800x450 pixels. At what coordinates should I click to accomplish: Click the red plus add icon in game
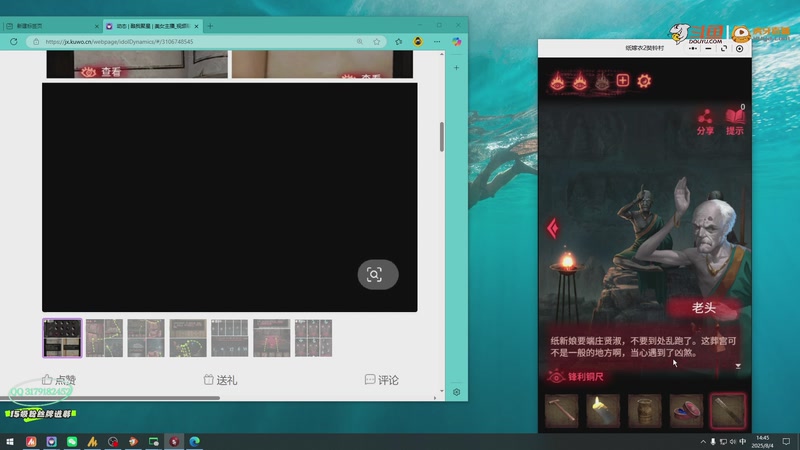[623, 80]
